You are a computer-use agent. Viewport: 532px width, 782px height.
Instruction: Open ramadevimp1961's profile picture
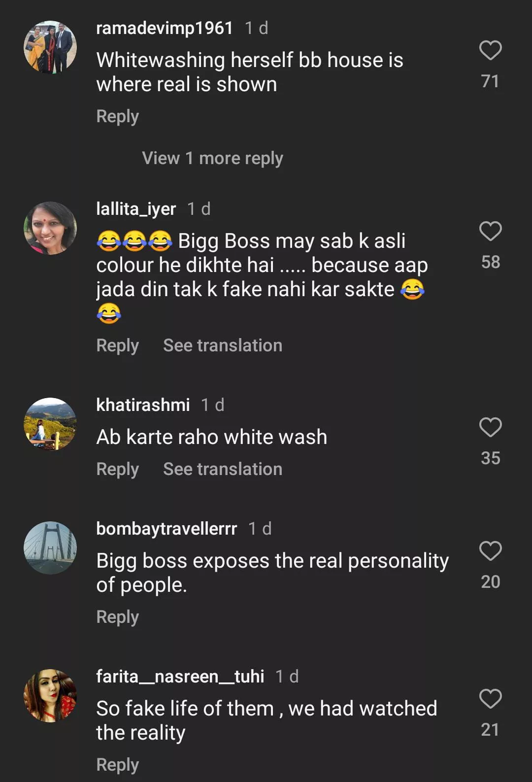[50, 47]
